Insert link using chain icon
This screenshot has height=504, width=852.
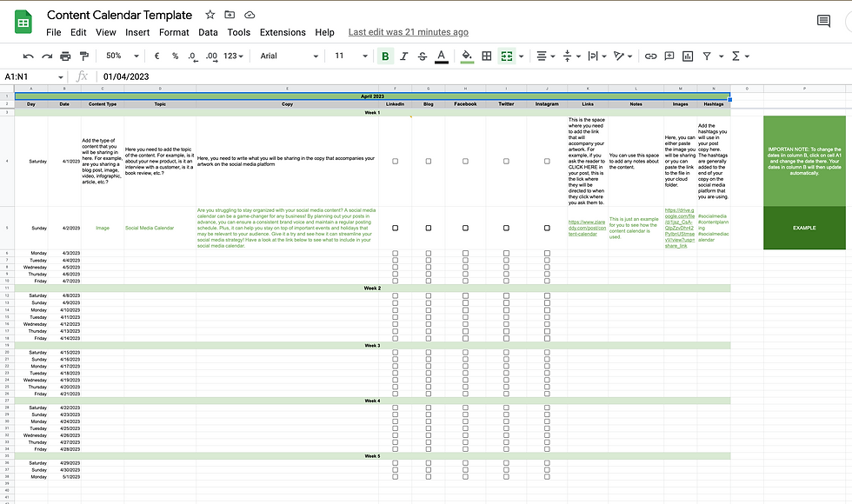650,56
